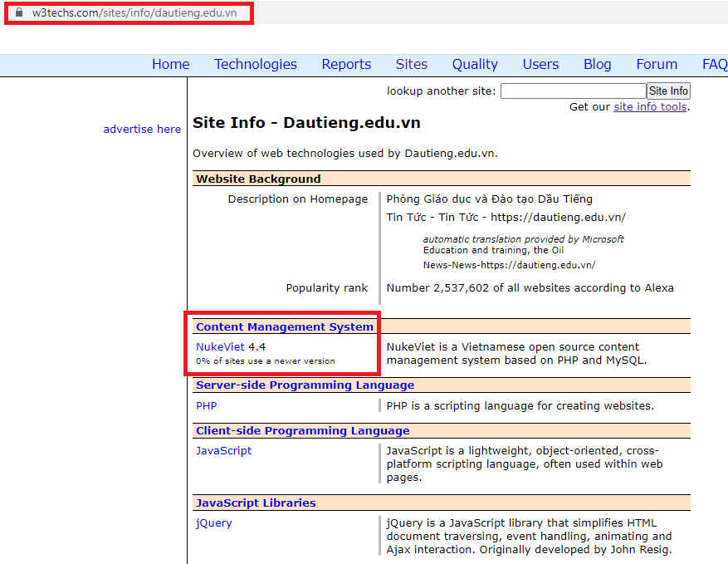The image size is (728, 564).
Task: Open the NukeViet link
Action: pos(220,346)
